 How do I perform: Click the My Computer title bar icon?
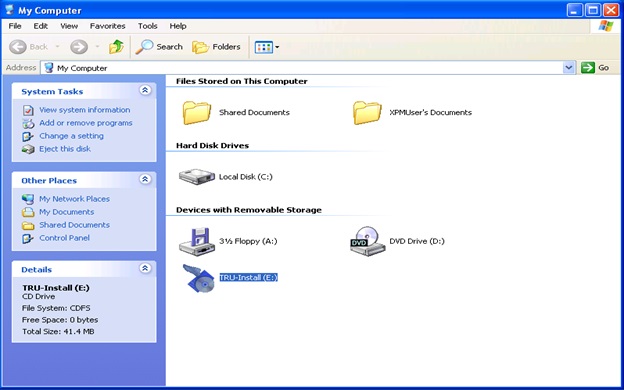point(10,10)
